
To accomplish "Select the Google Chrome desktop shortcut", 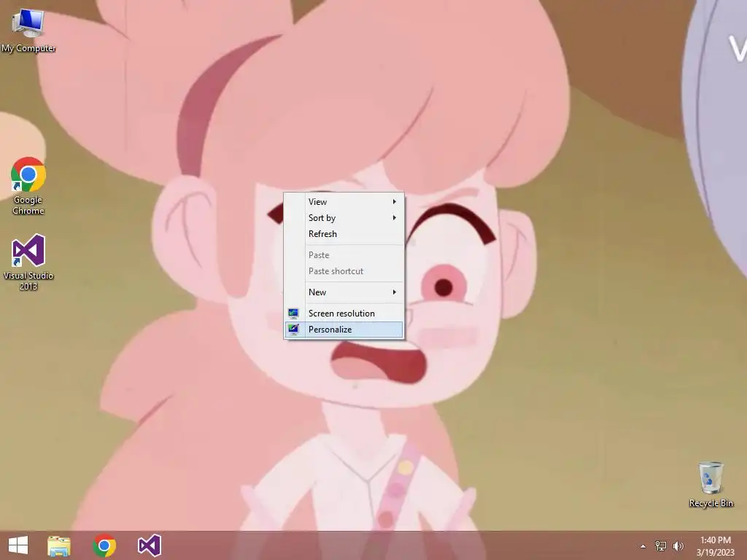I will coord(28,186).
